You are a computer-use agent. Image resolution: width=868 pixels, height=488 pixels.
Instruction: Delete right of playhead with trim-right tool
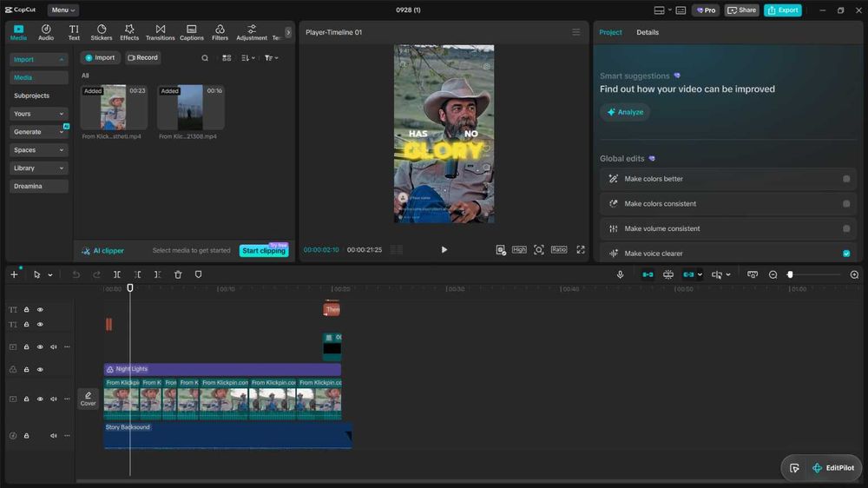158,274
